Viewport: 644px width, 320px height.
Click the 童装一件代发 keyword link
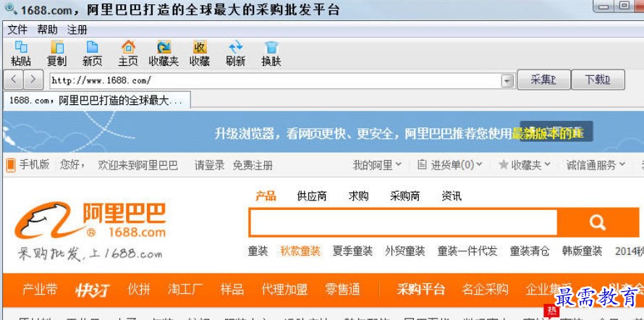[x=467, y=250]
